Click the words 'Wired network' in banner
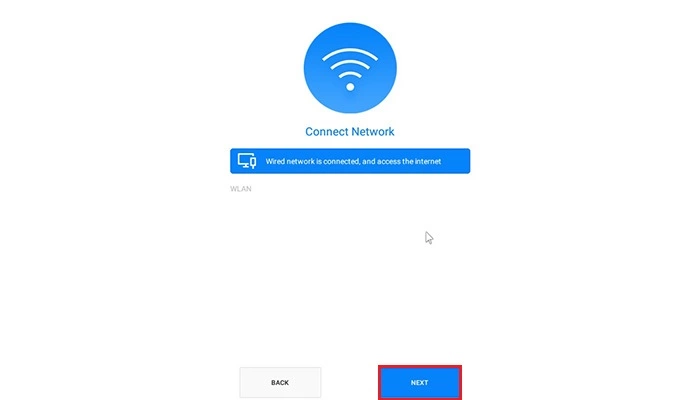Viewport: 700px width, 400px height. [290, 161]
